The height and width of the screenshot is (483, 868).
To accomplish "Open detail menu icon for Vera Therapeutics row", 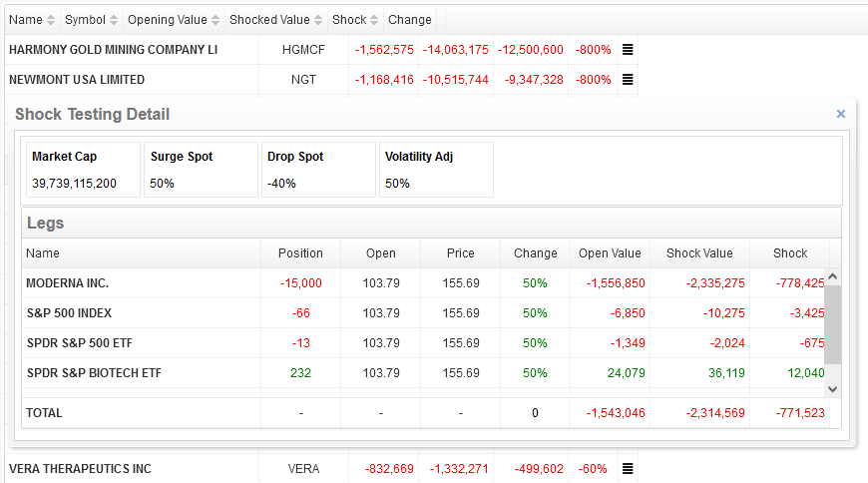I will coord(628,469).
